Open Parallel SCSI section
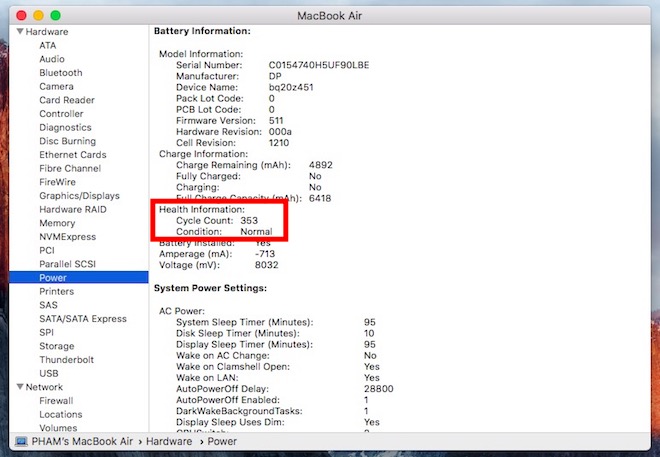 pyautogui.click(x=67, y=264)
